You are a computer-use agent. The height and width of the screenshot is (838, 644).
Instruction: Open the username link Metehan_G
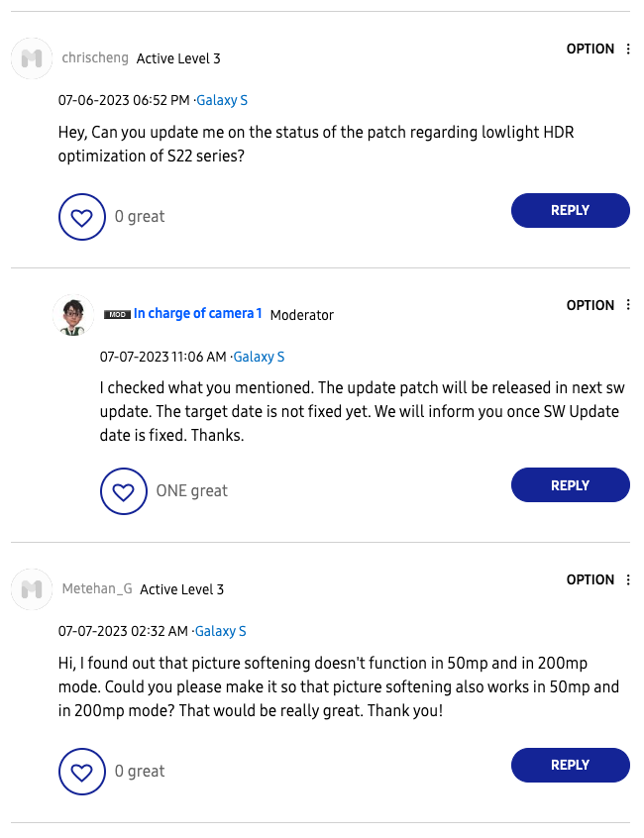point(97,589)
